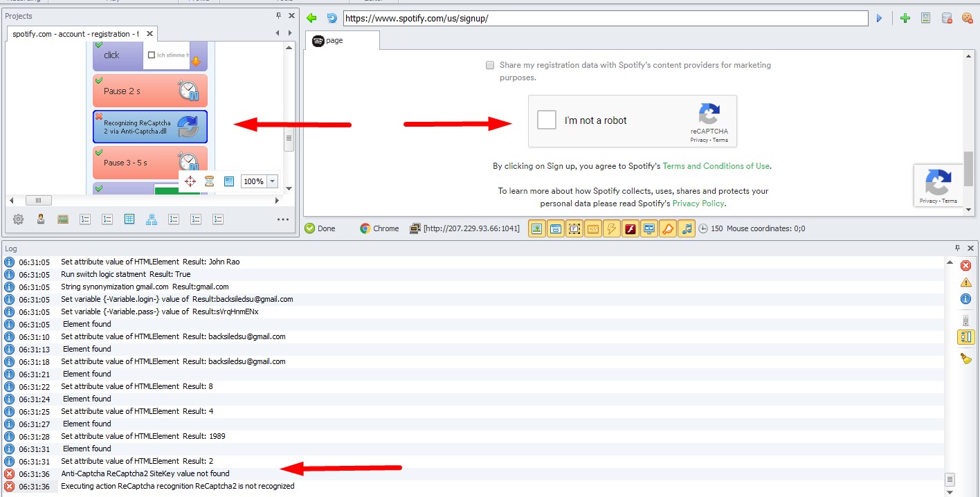The image size is (980, 497).
Task: Select log entry Result: John Rao
Action: coord(473,262)
